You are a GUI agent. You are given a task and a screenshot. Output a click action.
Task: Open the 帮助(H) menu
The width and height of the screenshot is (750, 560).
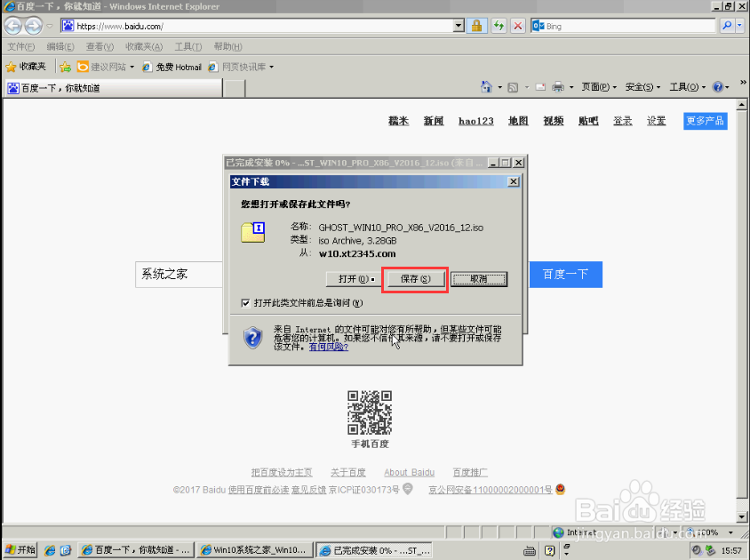click(x=227, y=47)
